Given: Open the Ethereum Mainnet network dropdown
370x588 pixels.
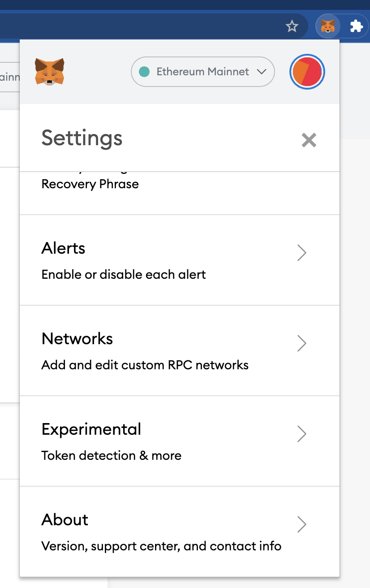Looking at the screenshot, I should 203,72.
